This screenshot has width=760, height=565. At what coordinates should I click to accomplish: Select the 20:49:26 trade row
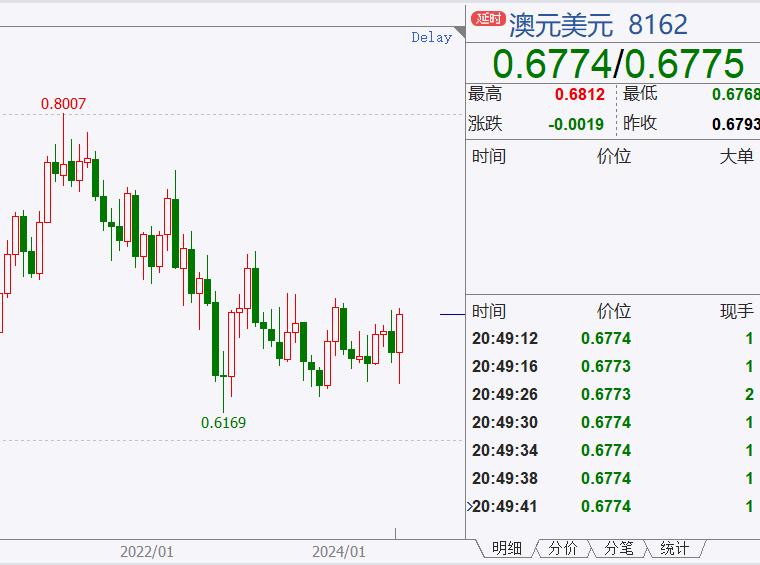coord(612,395)
